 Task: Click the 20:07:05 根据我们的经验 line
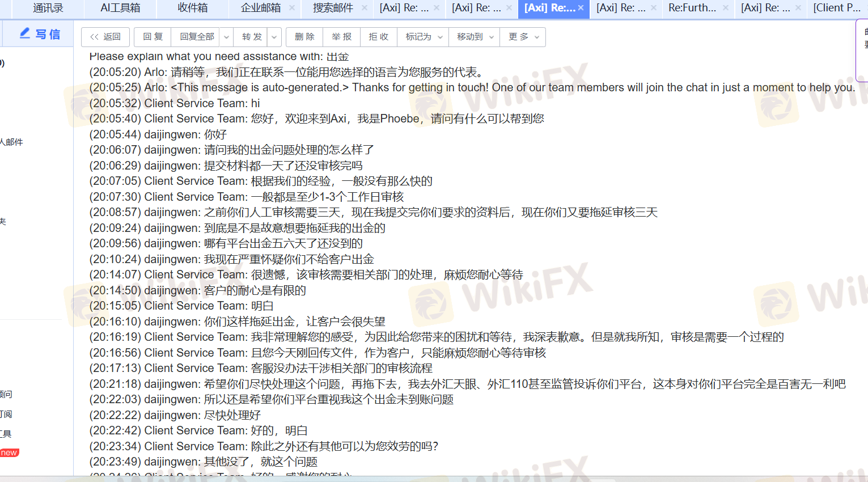pyautogui.click(x=261, y=181)
